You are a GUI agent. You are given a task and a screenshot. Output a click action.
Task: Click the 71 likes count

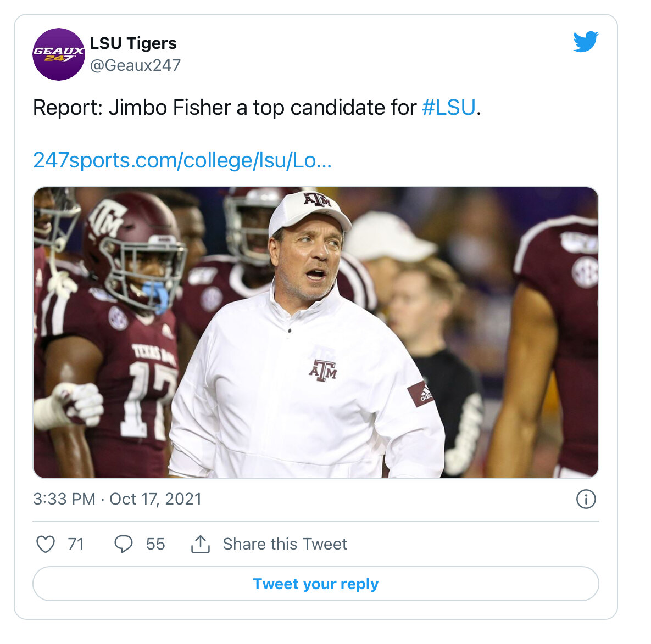[76, 544]
